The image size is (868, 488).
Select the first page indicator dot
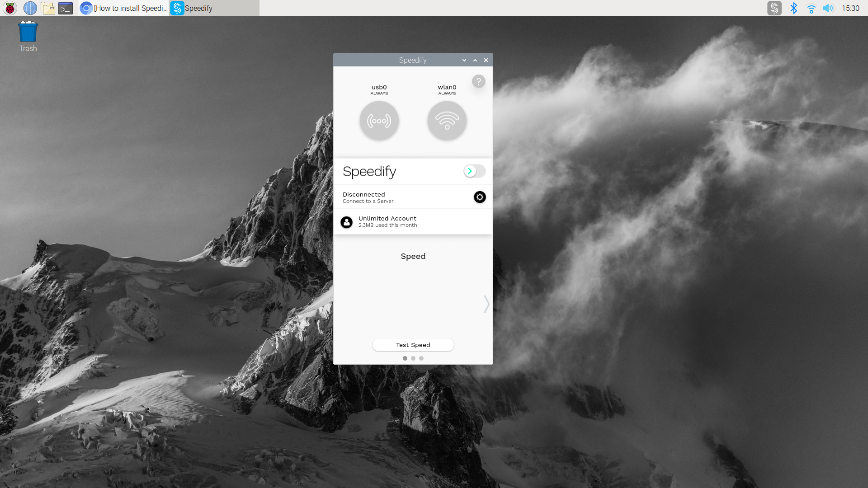click(405, 358)
